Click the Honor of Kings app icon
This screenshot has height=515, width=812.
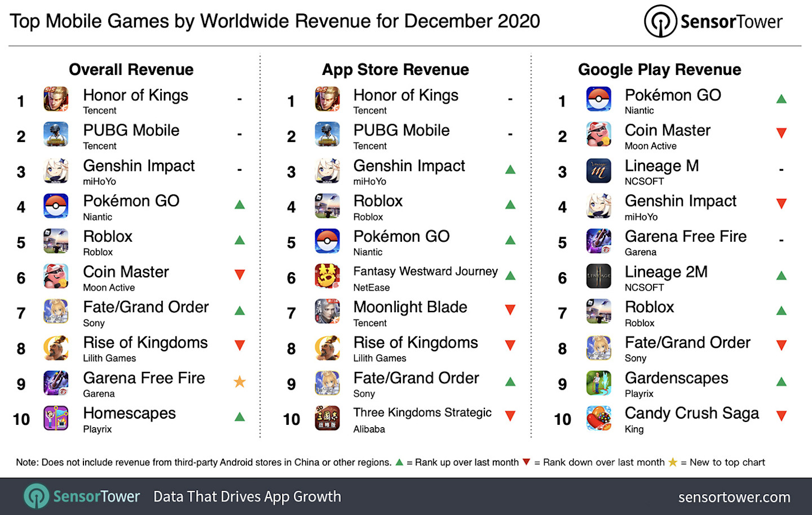[55, 100]
